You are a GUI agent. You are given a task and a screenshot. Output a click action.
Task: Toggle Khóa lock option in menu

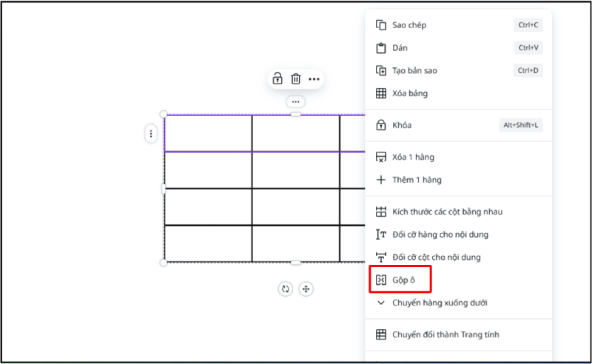click(402, 125)
